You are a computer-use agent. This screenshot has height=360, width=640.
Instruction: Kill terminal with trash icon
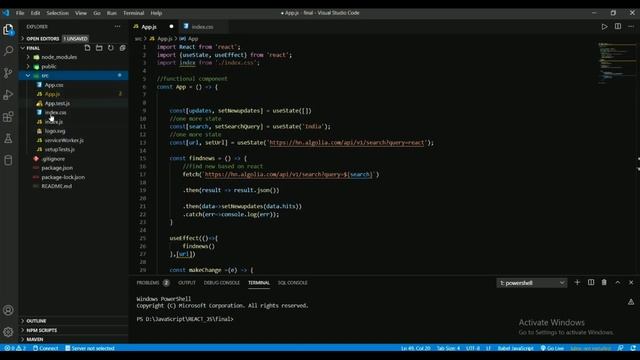click(x=604, y=282)
